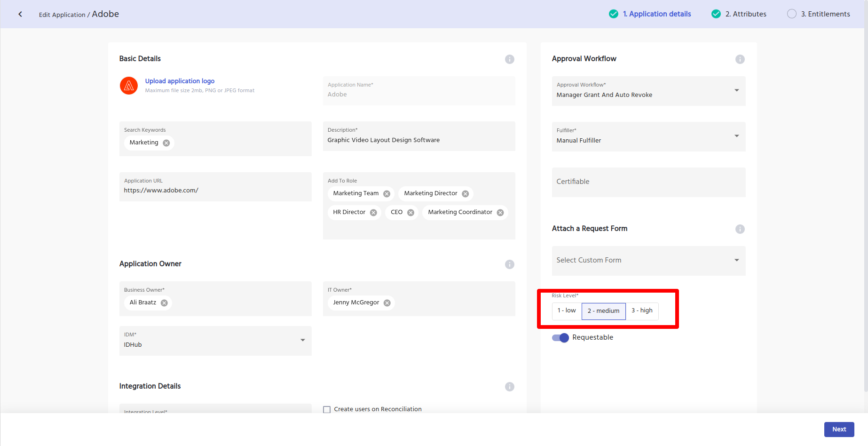Image resolution: width=868 pixels, height=446 pixels.
Task: Click the back arrow beside Edit Application
Action: coord(20,14)
